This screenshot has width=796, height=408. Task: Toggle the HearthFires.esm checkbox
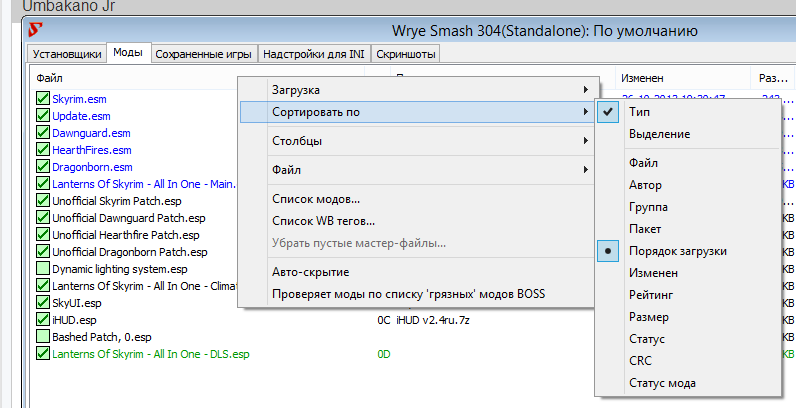click(43, 150)
